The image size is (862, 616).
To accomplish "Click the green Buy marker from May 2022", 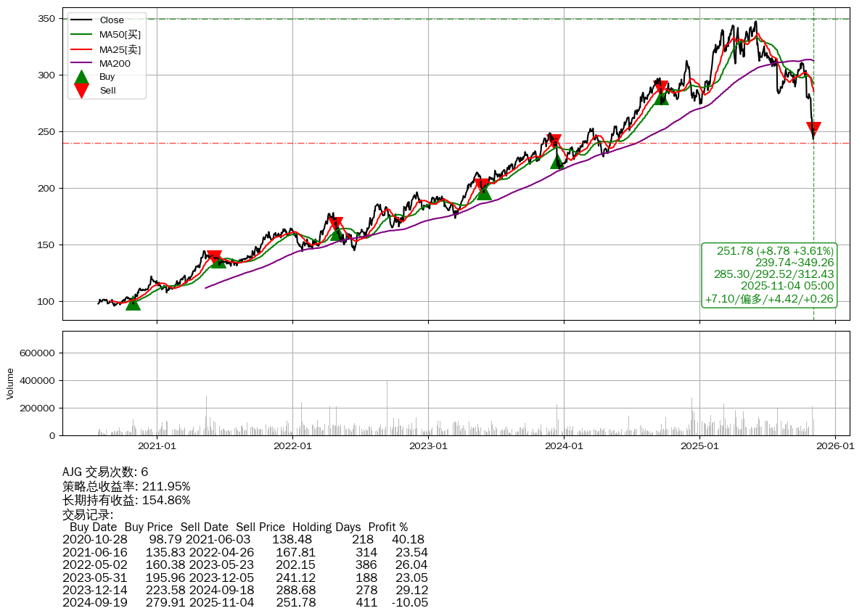I will (337, 233).
